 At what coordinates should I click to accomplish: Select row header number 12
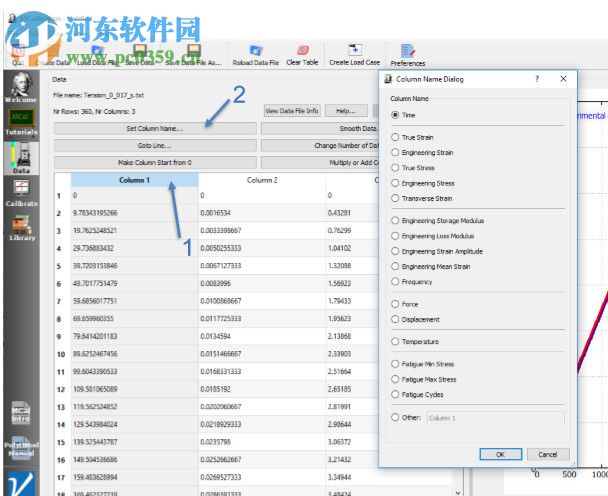61,389
